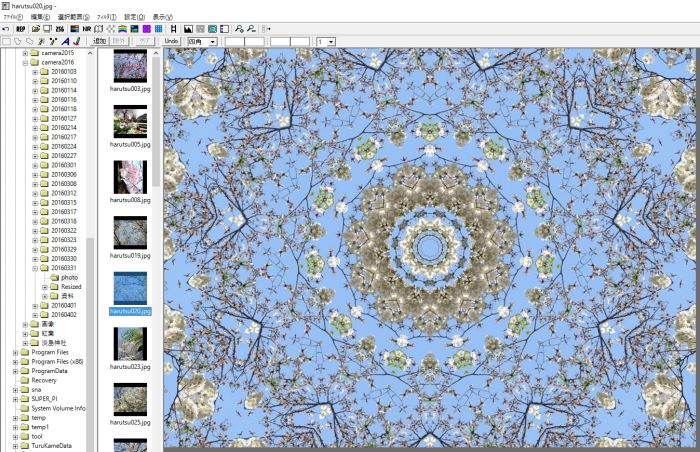Open the 選択範囲 menu
700x452 pixels.
[x=73, y=17]
